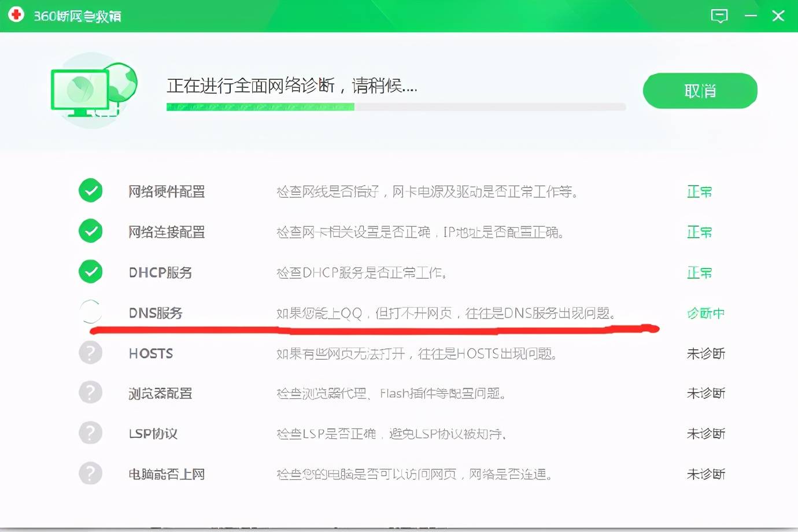Click the green checkmark beside 网络连接配置
798x532 pixels.
pyautogui.click(x=90, y=231)
